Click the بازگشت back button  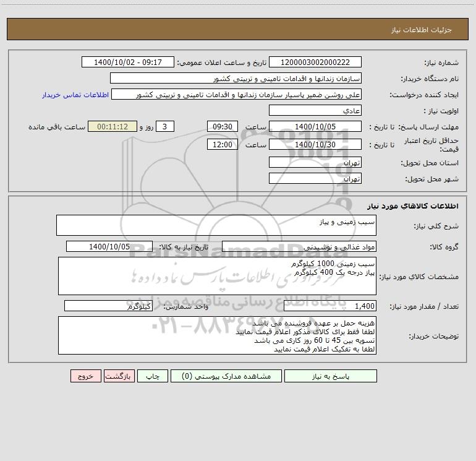119,376
